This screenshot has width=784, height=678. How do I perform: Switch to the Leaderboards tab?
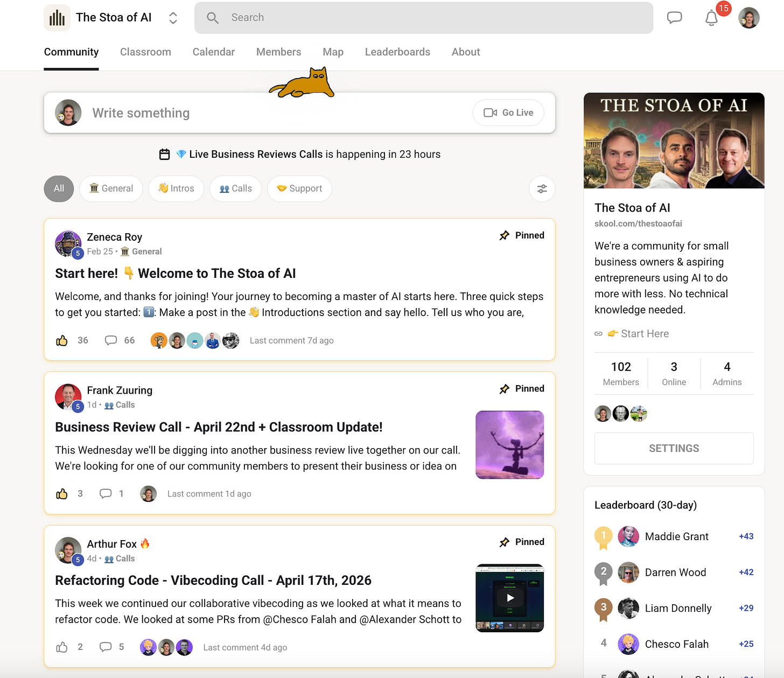[x=397, y=52]
